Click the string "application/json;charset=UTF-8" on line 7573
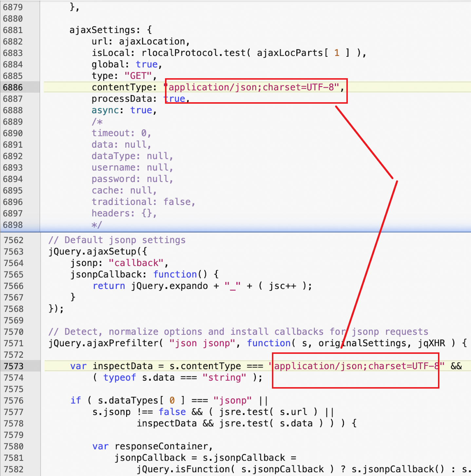The image size is (471, 476). (x=357, y=366)
